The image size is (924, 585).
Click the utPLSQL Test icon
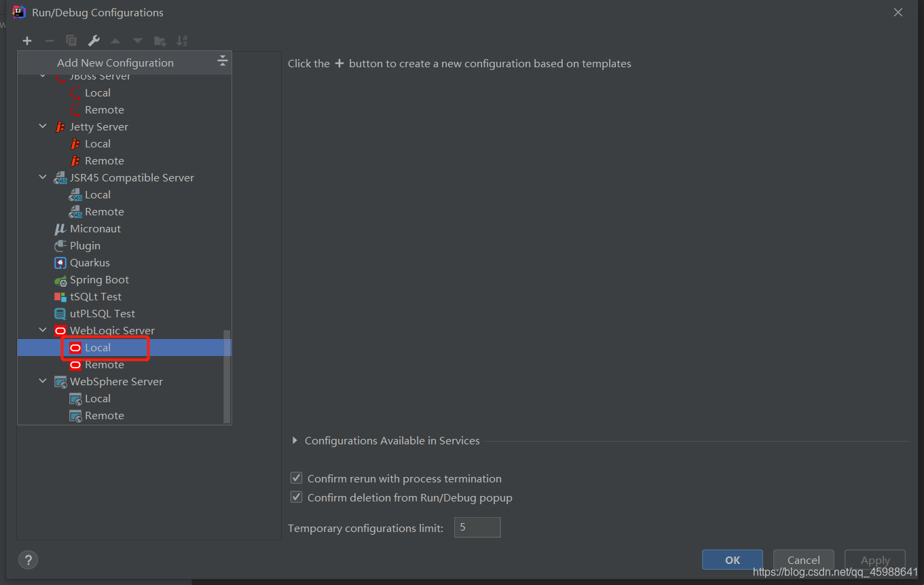pos(60,314)
